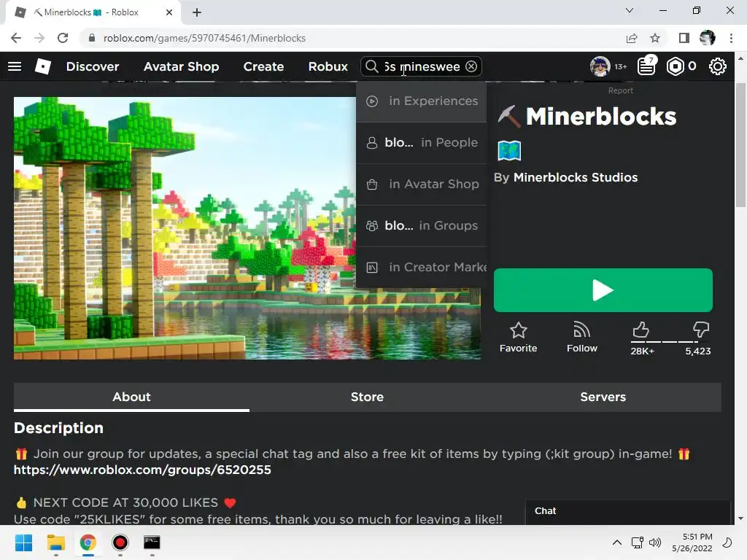This screenshot has height=560, width=747.
Task: Open File Explorer from the taskbar
Action: (x=55, y=542)
